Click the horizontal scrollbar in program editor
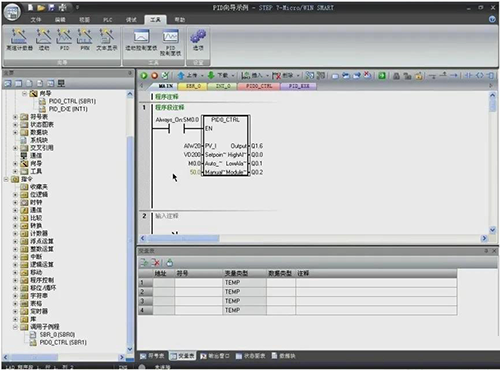The image size is (500, 370). pyautogui.click(x=313, y=238)
